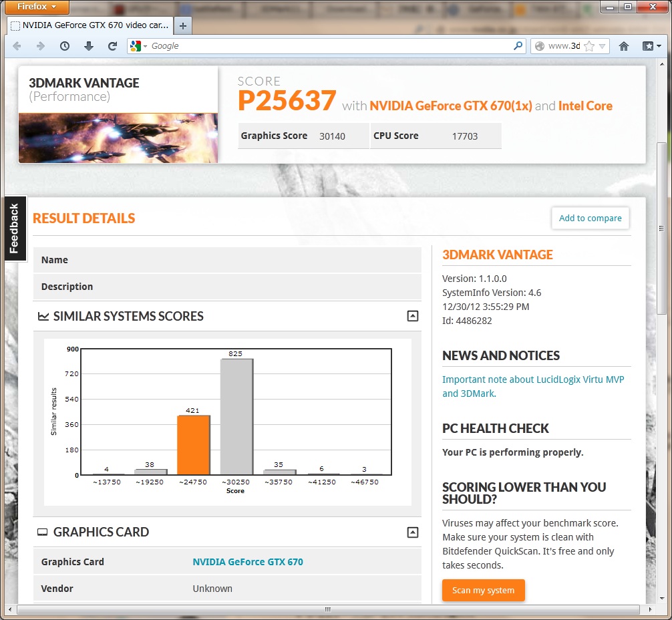672x620 pixels.
Task: Click the scroll up arrow
Action: click(x=662, y=64)
